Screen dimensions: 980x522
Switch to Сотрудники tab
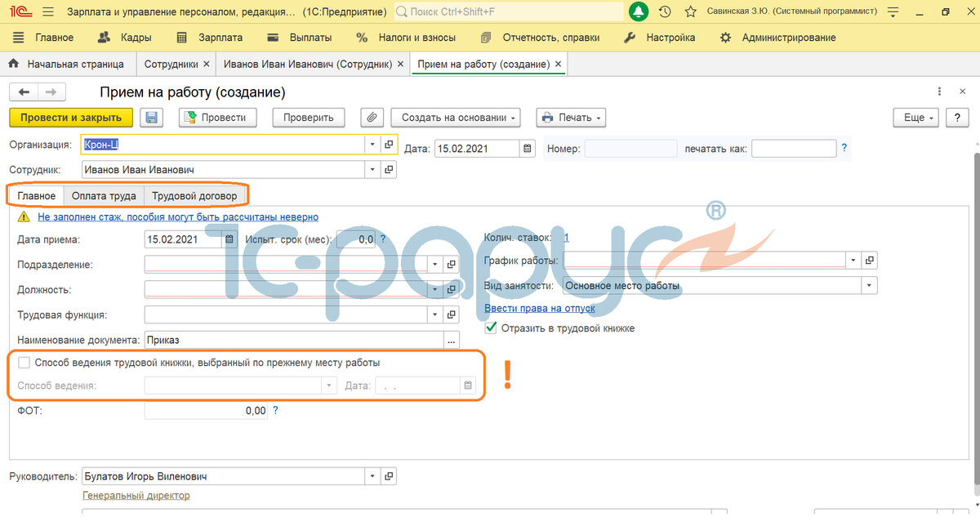coord(171,64)
